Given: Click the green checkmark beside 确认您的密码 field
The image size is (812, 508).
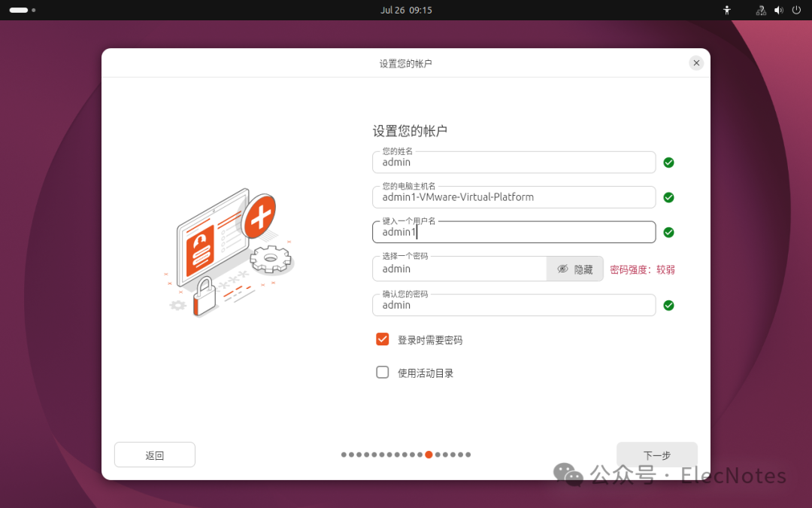Looking at the screenshot, I should 668,306.
